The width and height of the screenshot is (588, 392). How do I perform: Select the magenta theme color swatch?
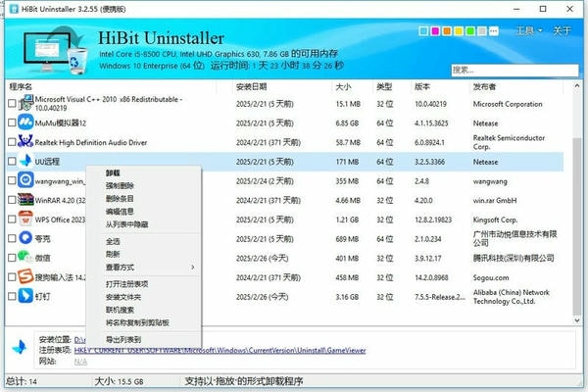click(x=435, y=31)
